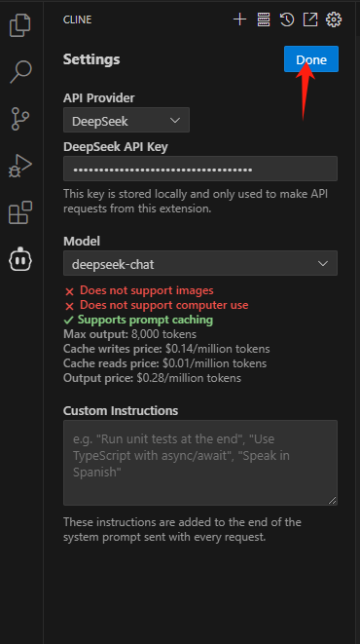Image resolution: width=360 pixels, height=644 pixels.
Task: Open the API Provider DeepSeek dropdown
Action: click(x=126, y=120)
